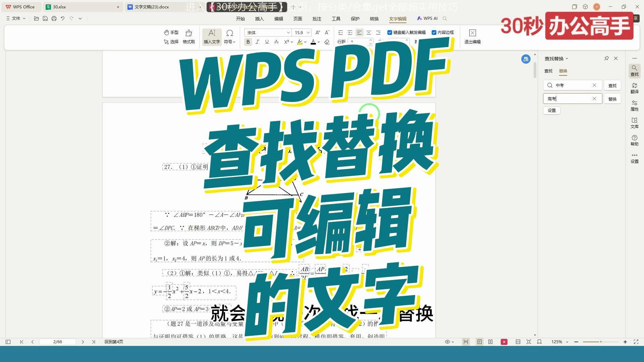The height and width of the screenshot is (362, 644).
Task: Apply italic formatting
Action: (x=257, y=42)
